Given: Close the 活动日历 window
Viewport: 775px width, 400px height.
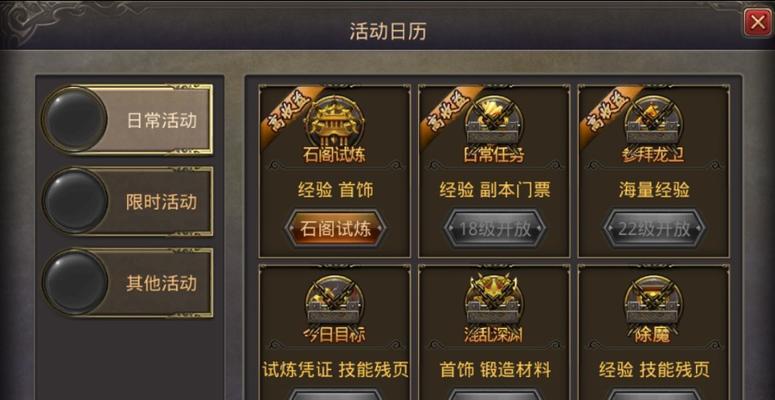Looking at the screenshot, I should pos(757,23).
